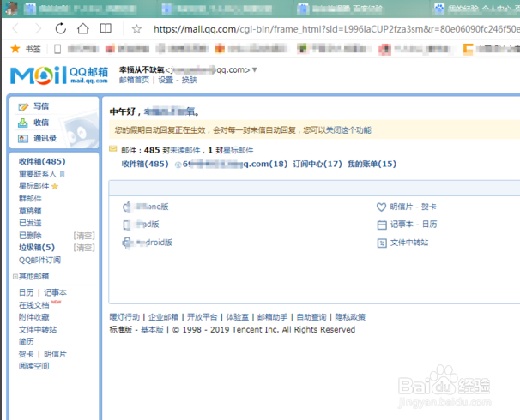Open QQ邮件订阅 in sidebar
The width and height of the screenshot is (520, 420).
point(39,260)
